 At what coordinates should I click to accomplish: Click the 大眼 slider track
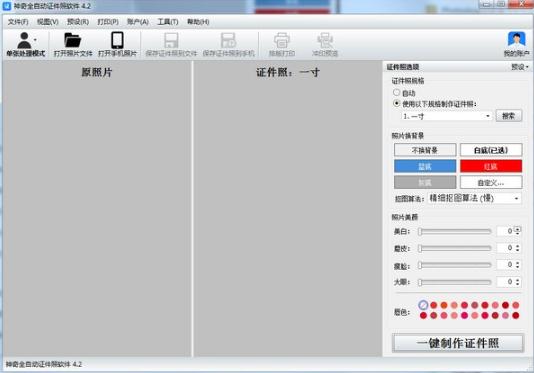pyautogui.click(x=455, y=282)
